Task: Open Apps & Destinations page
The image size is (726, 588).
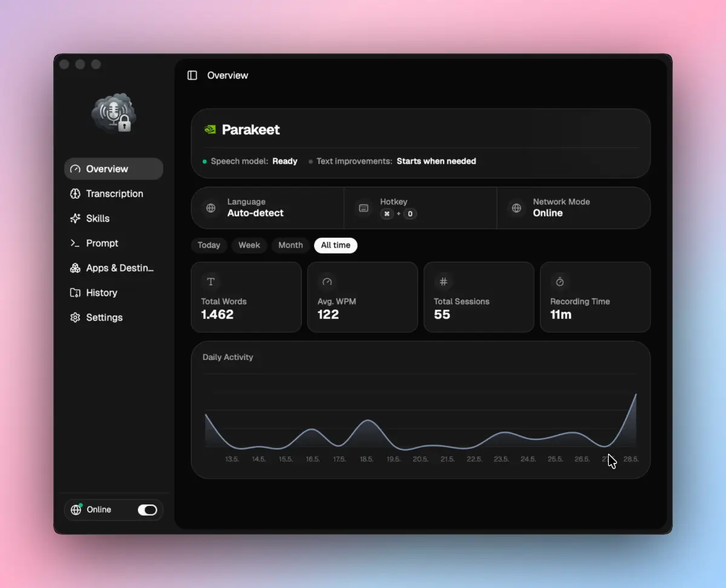Action: [114, 268]
